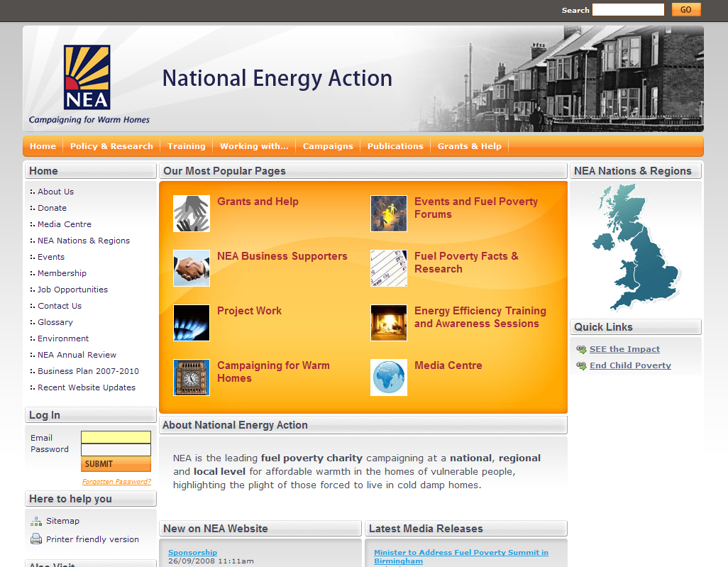Open Minister to Address Fuel Poverty Summit link
Viewport: 728px width, 567px height.
[x=461, y=557]
